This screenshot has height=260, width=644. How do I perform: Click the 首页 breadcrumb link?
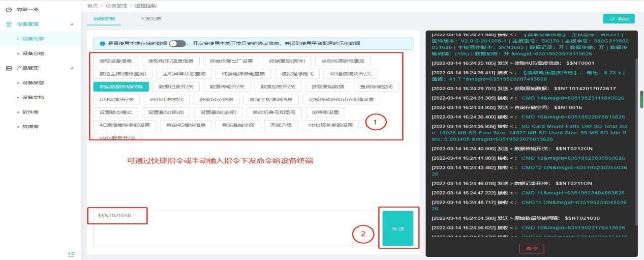(93, 5)
